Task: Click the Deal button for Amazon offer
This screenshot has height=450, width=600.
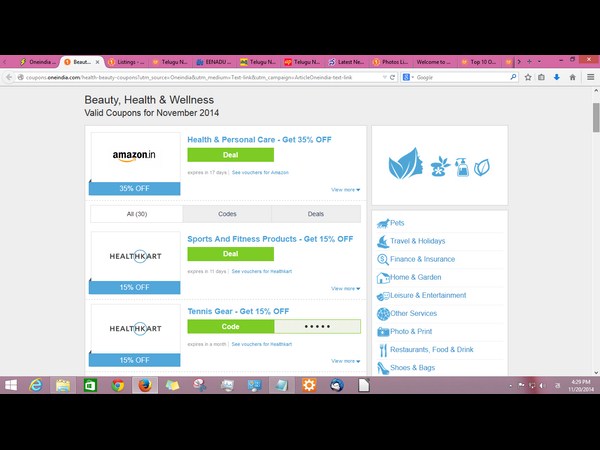Action: click(230, 155)
